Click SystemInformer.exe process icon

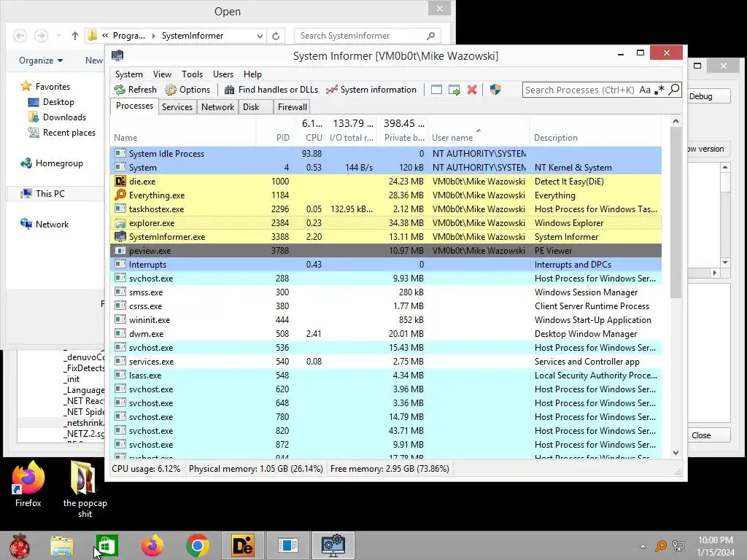(120, 236)
